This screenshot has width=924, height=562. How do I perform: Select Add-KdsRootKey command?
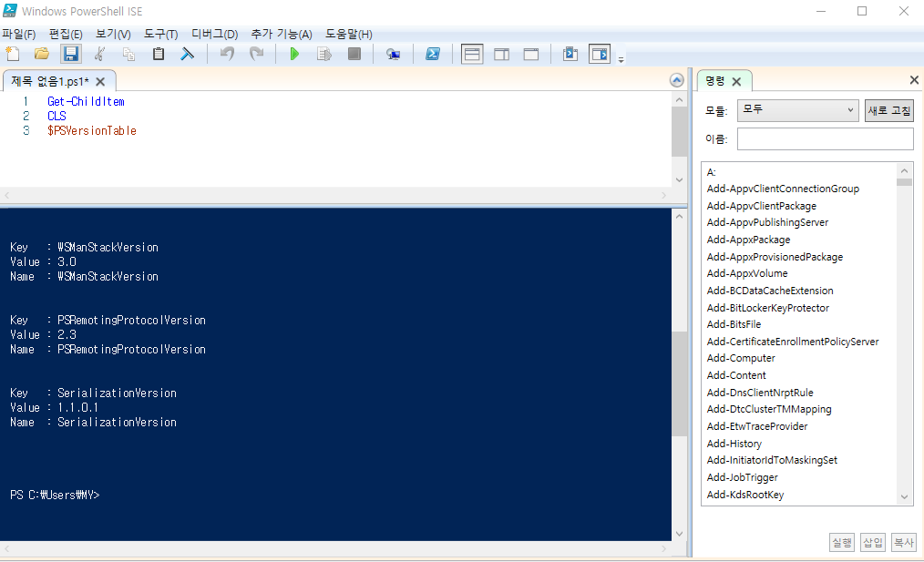point(744,495)
